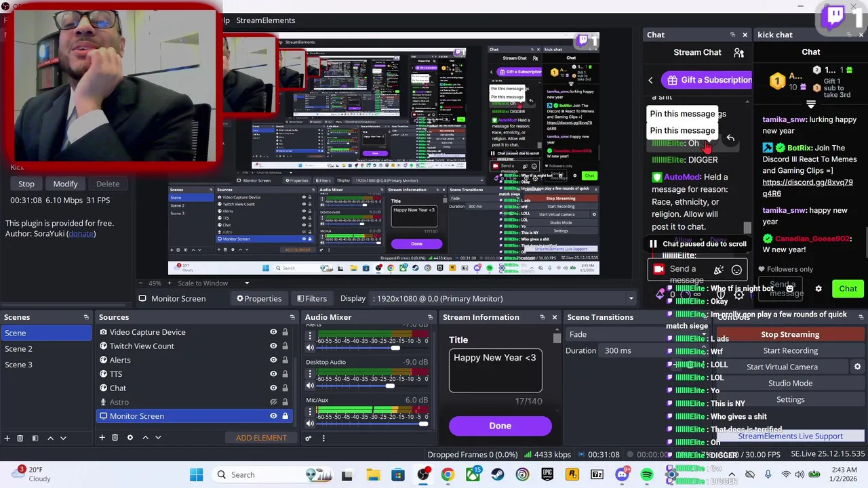Open Spotify from the taskbar
Viewport: 868px width, 488px height.
tap(647, 474)
